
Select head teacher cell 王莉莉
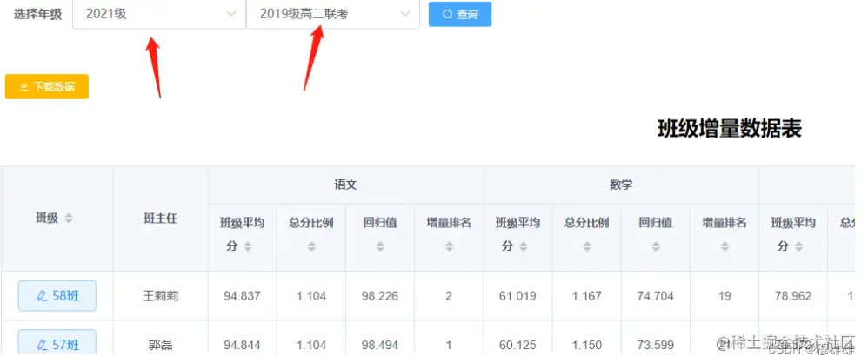161,296
